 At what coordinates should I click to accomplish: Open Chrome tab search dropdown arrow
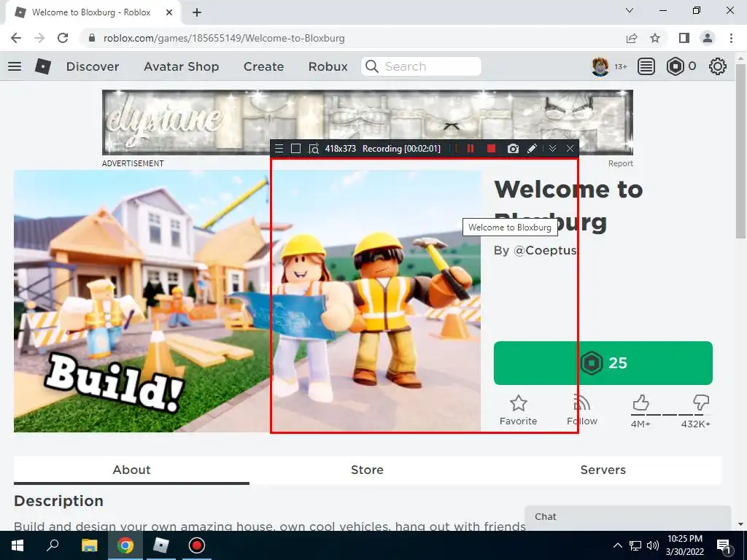(x=630, y=10)
